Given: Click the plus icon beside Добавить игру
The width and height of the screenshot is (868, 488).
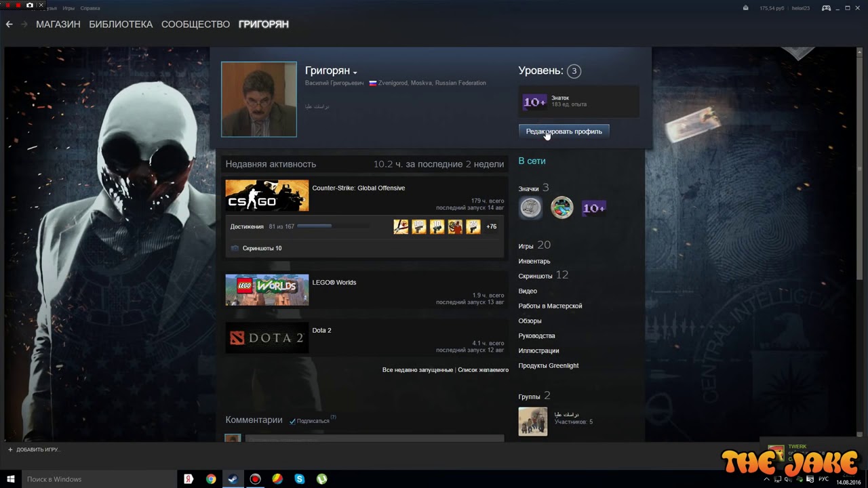Looking at the screenshot, I should [x=10, y=449].
